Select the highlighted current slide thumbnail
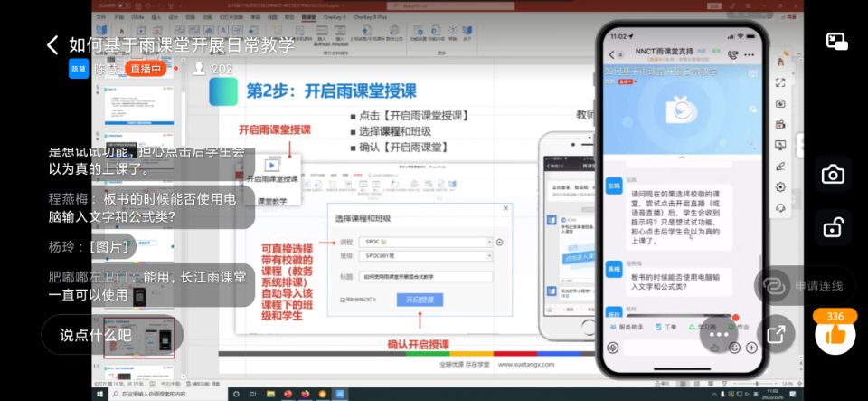The image size is (868, 401). pos(139,338)
